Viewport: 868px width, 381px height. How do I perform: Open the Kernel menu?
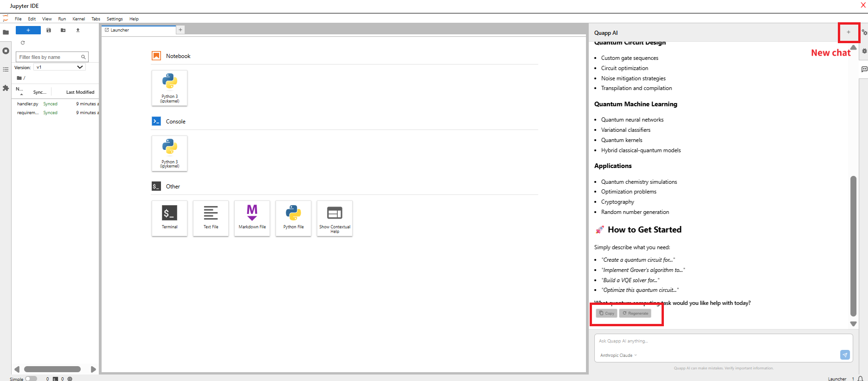(78, 19)
